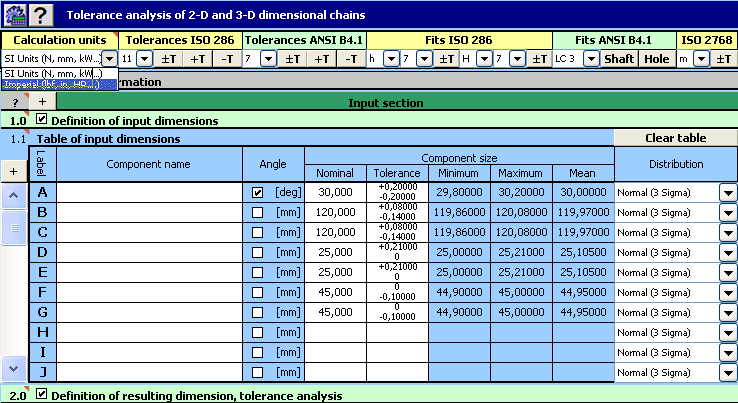Image resolution: width=738 pixels, height=403 pixels.
Task: Click Nominal value 30,000 in row A
Action: click(335, 192)
